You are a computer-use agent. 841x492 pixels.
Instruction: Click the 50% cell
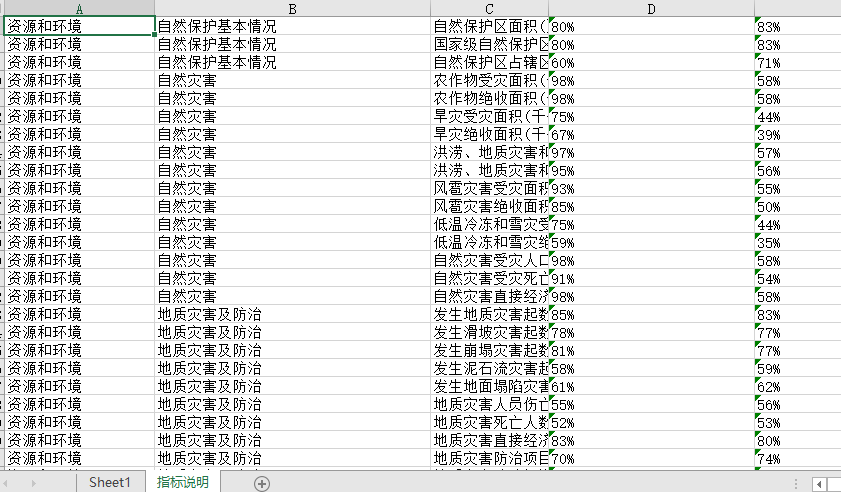pyautogui.click(x=798, y=206)
